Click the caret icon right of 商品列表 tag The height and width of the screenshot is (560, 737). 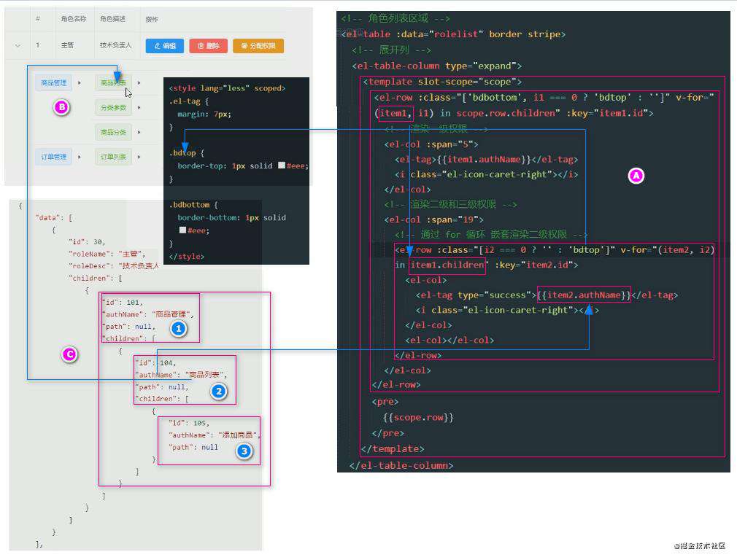click(139, 83)
